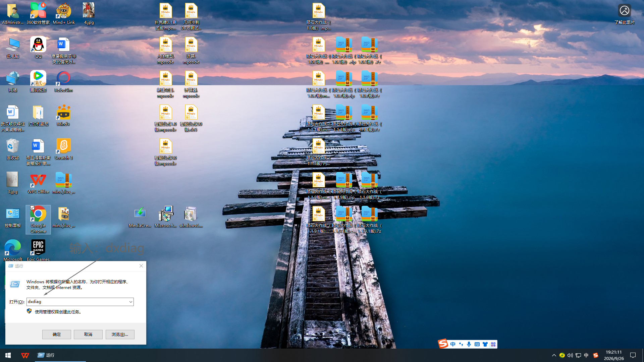Open the Action Center notifications icon
Image resolution: width=644 pixels, height=362 pixels.
coord(633,355)
